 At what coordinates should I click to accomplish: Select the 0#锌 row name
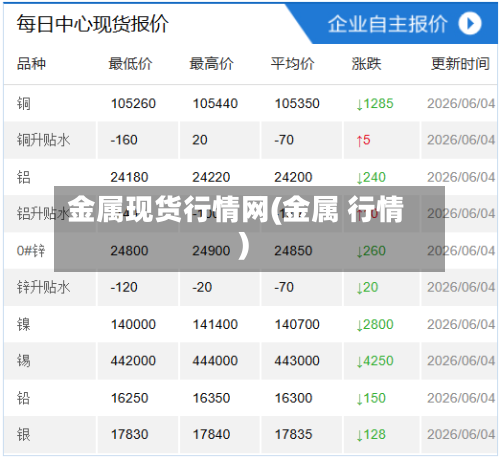(x=31, y=251)
